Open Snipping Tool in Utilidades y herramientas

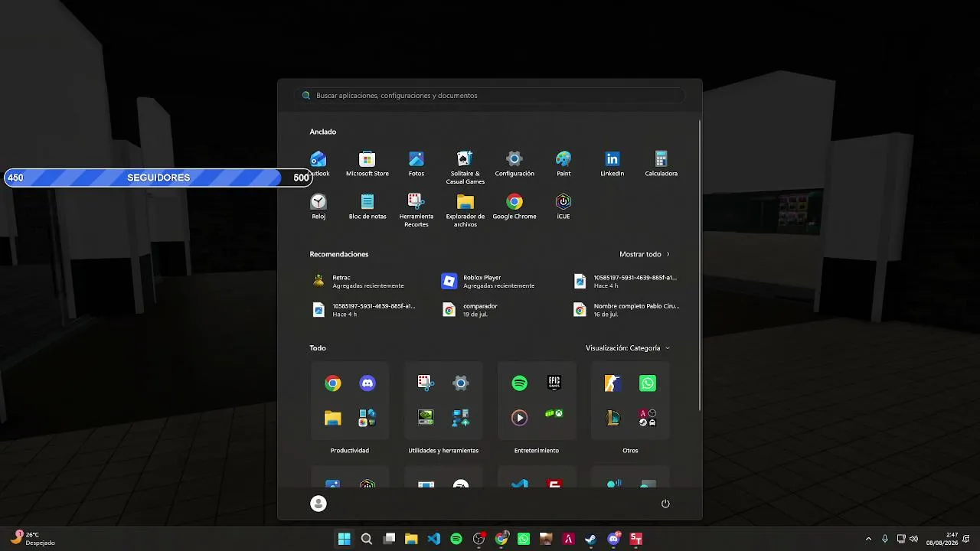coord(426,383)
